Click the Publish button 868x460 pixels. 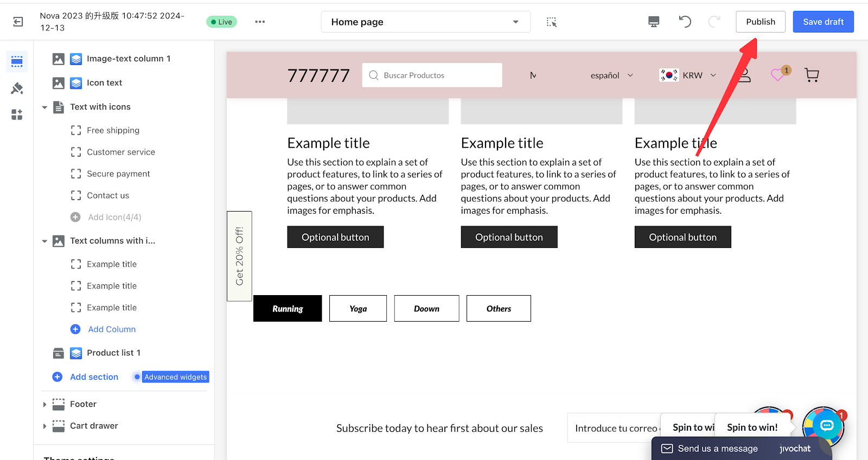coord(760,22)
